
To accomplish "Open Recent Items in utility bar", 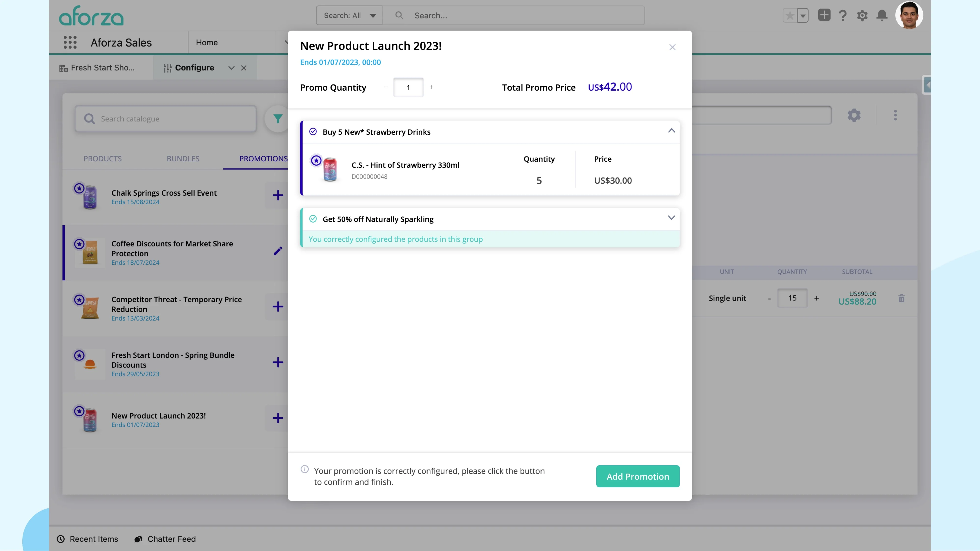I will tap(87, 539).
